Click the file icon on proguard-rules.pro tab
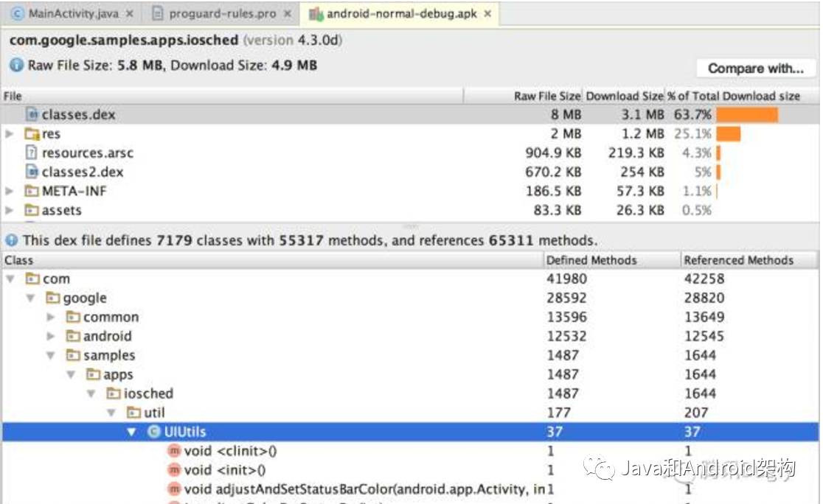823x504 pixels. (157, 14)
